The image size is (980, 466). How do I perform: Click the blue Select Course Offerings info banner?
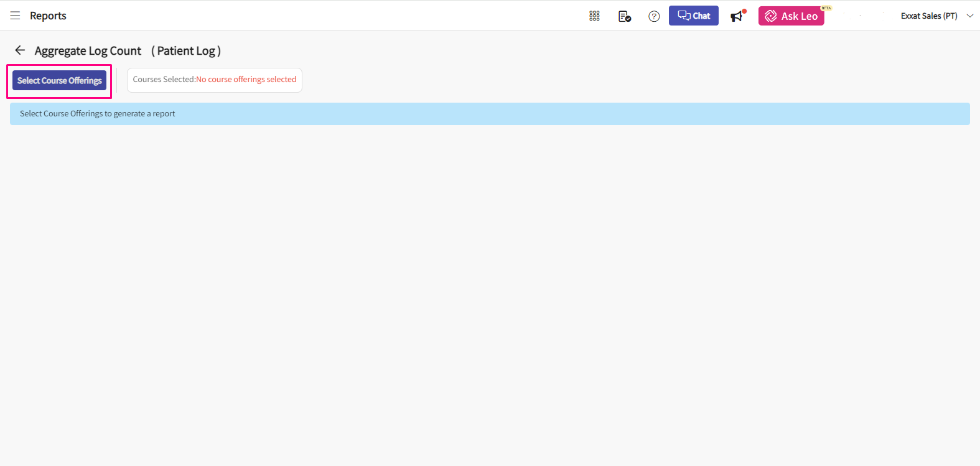click(x=490, y=114)
